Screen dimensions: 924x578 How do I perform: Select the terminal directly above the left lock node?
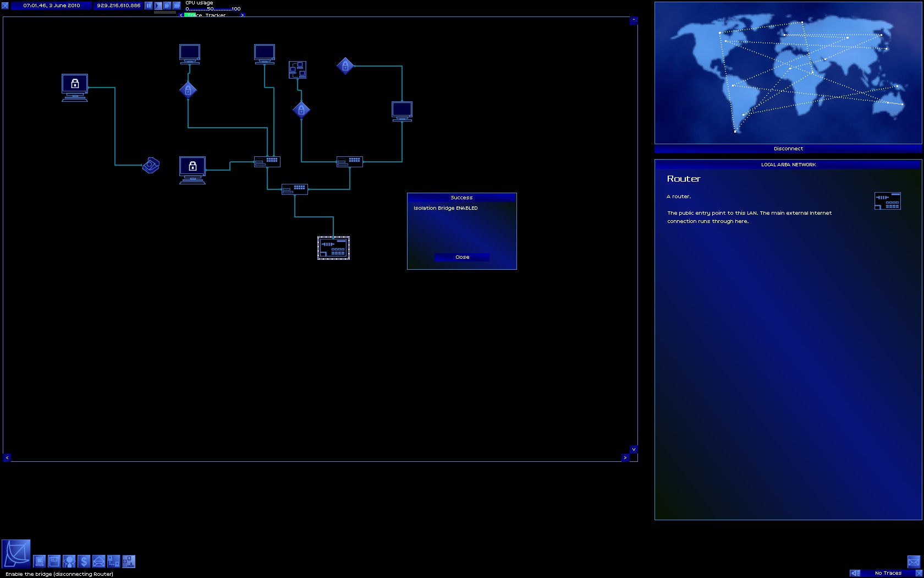point(190,54)
